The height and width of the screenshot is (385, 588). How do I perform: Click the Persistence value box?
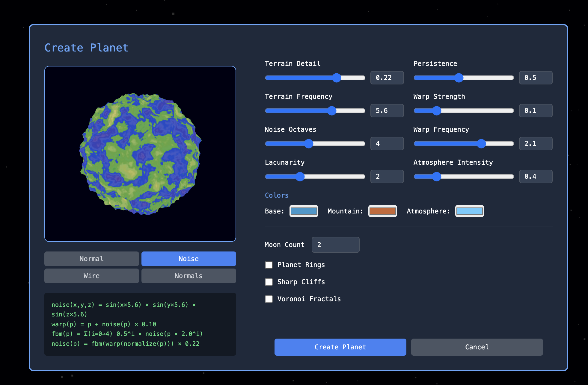(536, 78)
